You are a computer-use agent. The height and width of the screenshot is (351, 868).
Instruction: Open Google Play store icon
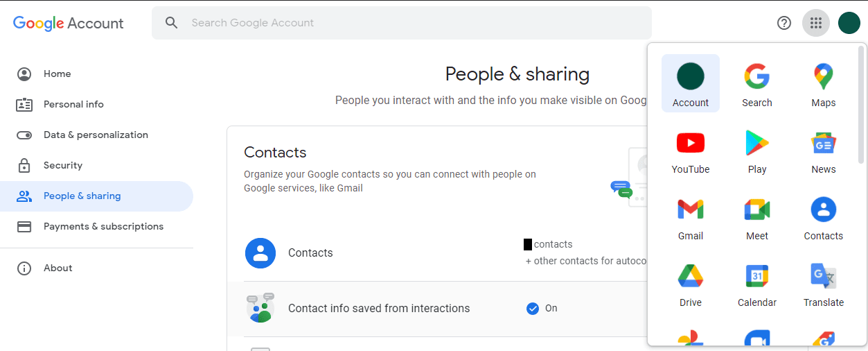756,151
